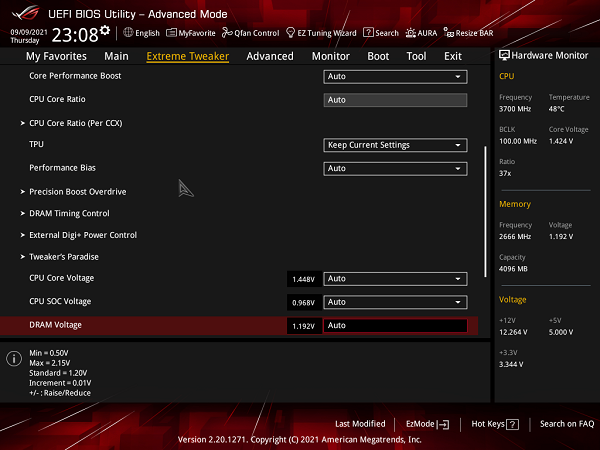The width and height of the screenshot is (600, 450).
Task: Select the Extreme Tweaker tab
Action: (188, 56)
